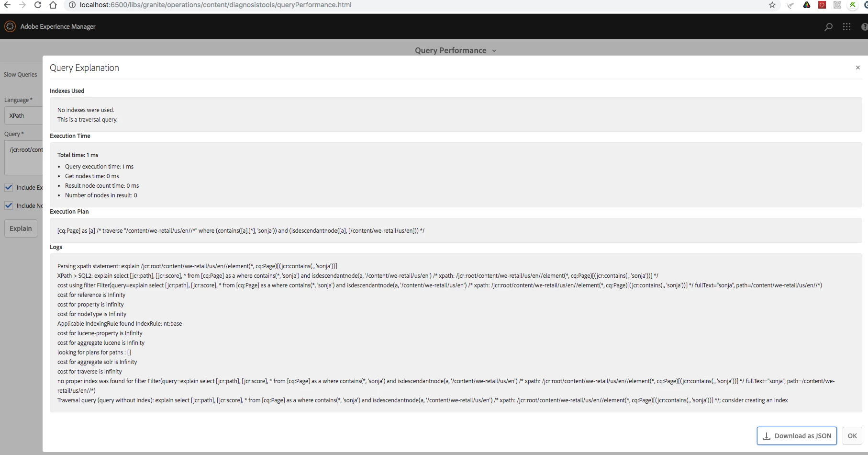Click the Download as JSON button
This screenshot has width=868, height=455.
(797, 436)
